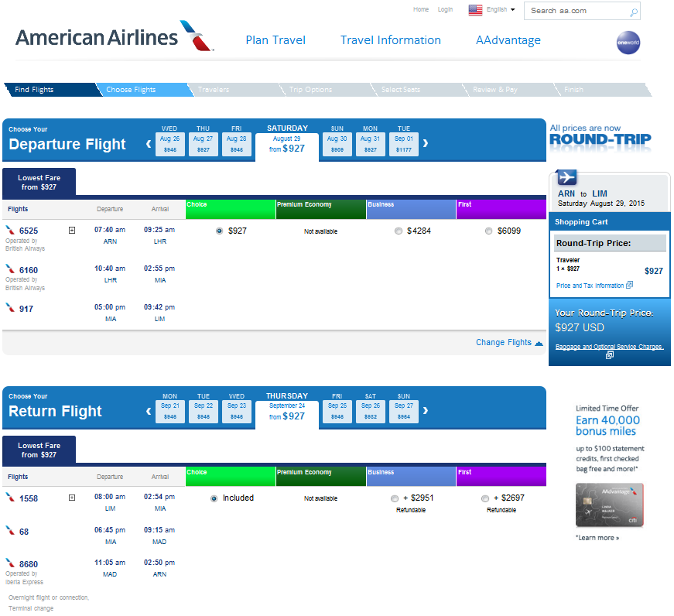674x616 pixels.
Task: Show later return dates with right arrow
Action: [425, 410]
